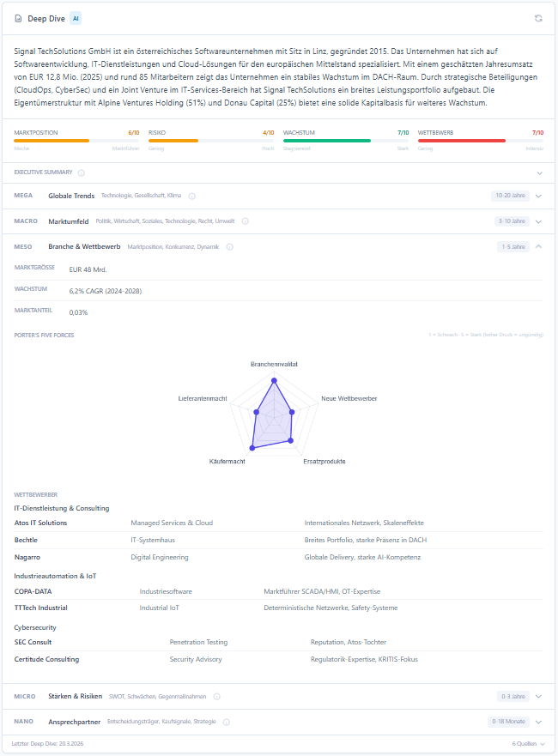
Task: Click competitor TTTech Industrial
Action: [x=41, y=608]
